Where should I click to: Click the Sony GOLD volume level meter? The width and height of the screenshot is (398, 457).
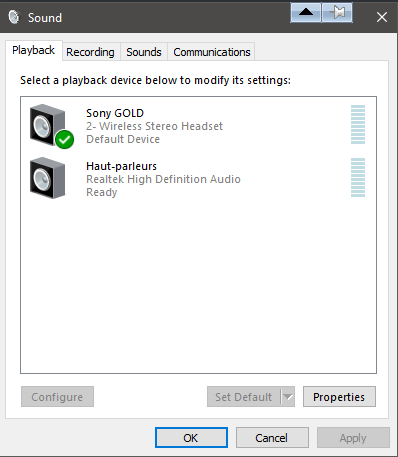[358, 124]
